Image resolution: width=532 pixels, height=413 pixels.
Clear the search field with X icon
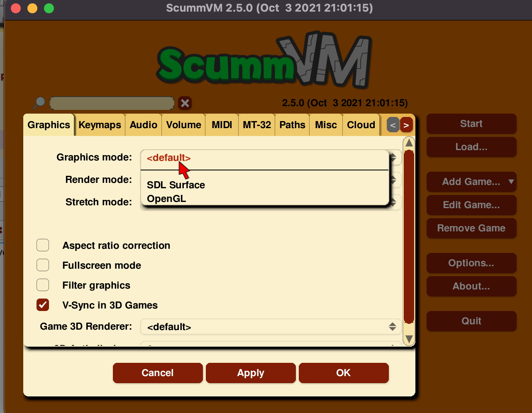point(185,103)
